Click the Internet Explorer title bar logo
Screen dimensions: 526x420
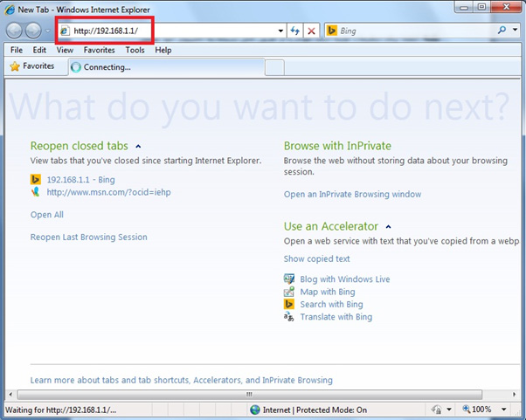[10, 10]
